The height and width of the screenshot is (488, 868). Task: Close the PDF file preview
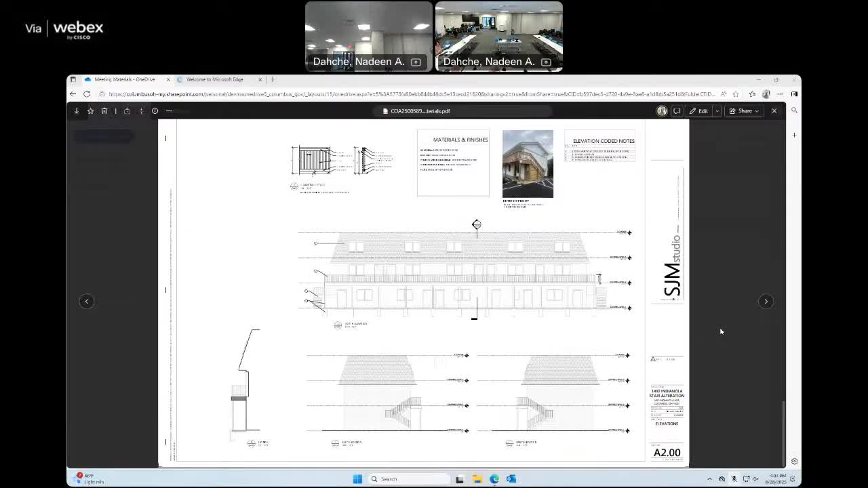pyautogui.click(x=774, y=111)
